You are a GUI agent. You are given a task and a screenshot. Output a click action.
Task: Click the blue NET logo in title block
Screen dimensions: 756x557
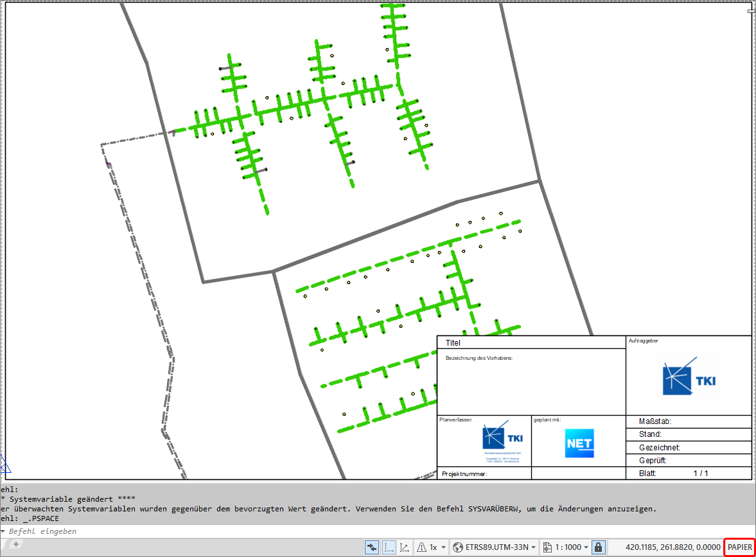tap(579, 443)
